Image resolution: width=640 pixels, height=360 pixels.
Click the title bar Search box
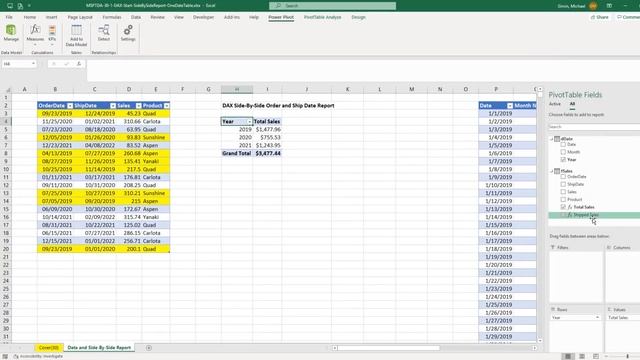point(332,6)
